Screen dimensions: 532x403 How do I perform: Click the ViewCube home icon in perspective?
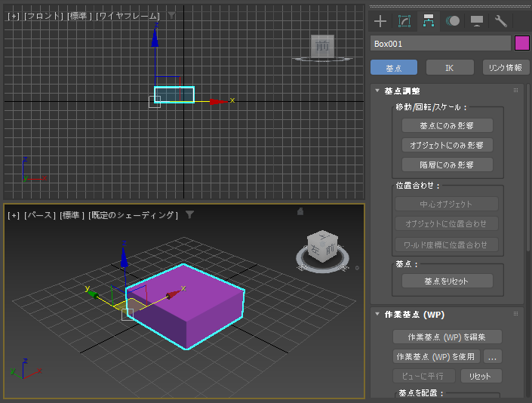tap(300, 211)
